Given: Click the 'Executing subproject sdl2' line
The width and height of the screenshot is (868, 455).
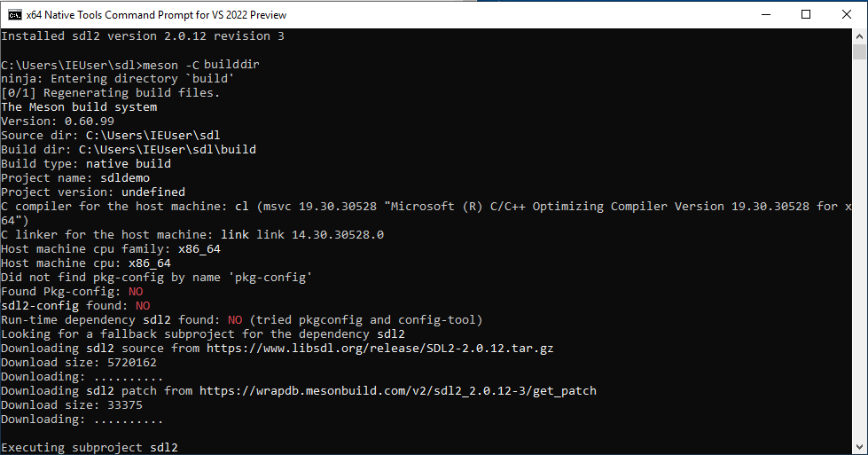Looking at the screenshot, I should (90, 447).
